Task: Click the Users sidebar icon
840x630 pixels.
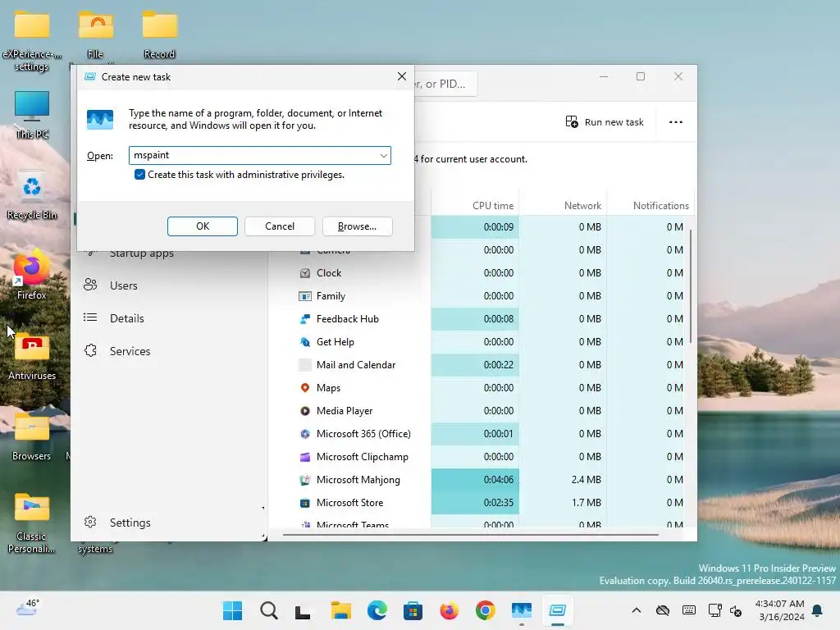Action: click(x=90, y=285)
